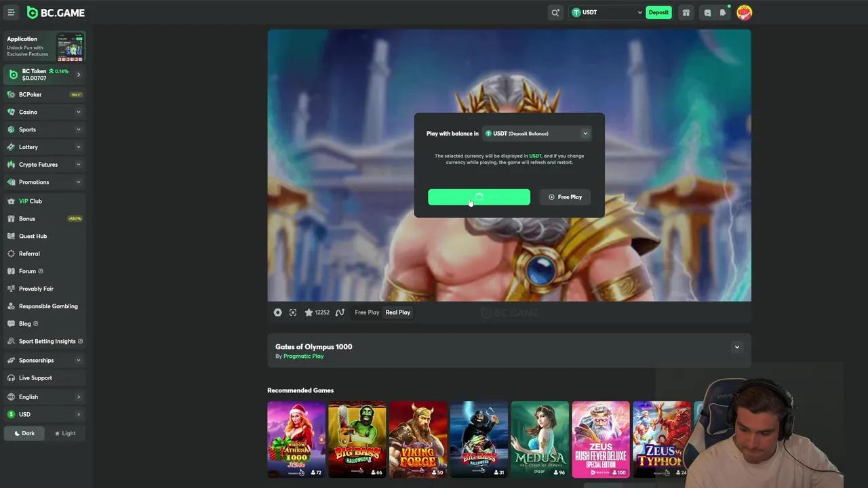Click the green Deposit button
Image resolution: width=868 pixels, height=488 pixels.
(658, 12)
